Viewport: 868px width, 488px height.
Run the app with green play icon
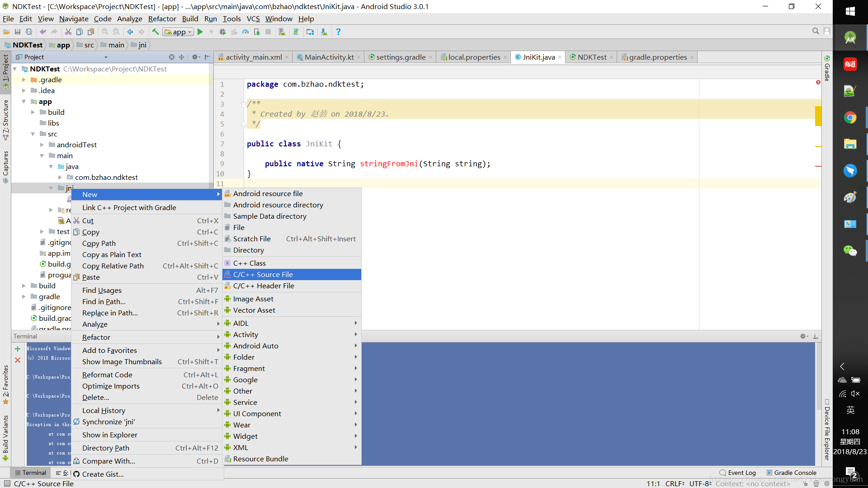coord(200,32)
